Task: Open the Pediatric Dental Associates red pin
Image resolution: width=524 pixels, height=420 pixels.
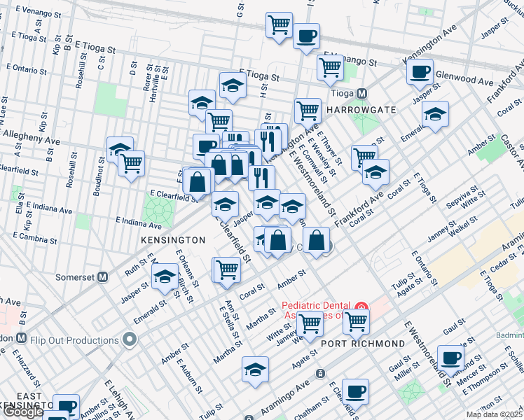Action: click(361, 307)
